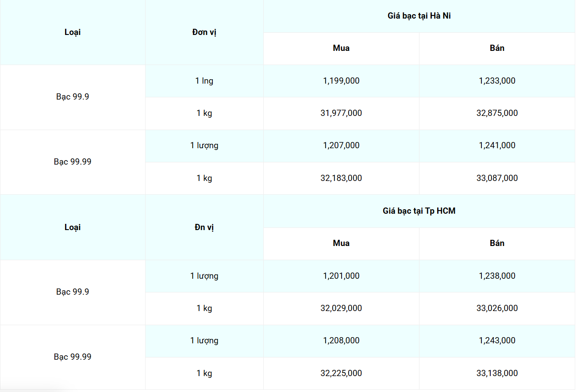This screenshot has height=392, width=577.
Task: Click the 31,977,000 price cell
Action: [341, 113]
